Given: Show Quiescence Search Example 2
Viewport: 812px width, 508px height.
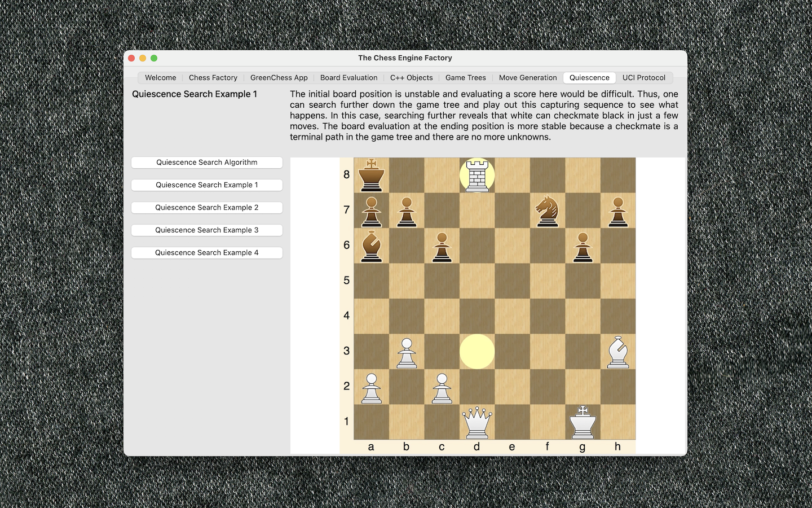Looking at the screenshot, I should pyautogui.click(x=207, y=208).
